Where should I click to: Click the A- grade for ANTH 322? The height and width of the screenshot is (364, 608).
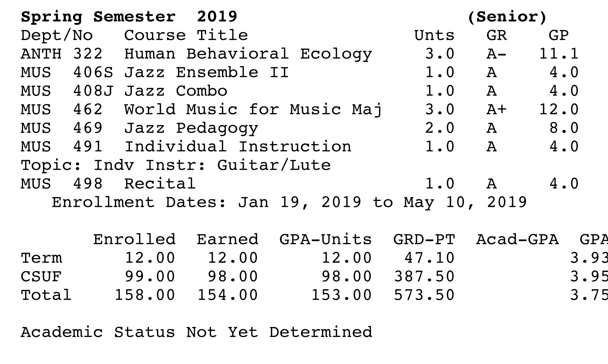pyautogui.click(x=497, y=54)
